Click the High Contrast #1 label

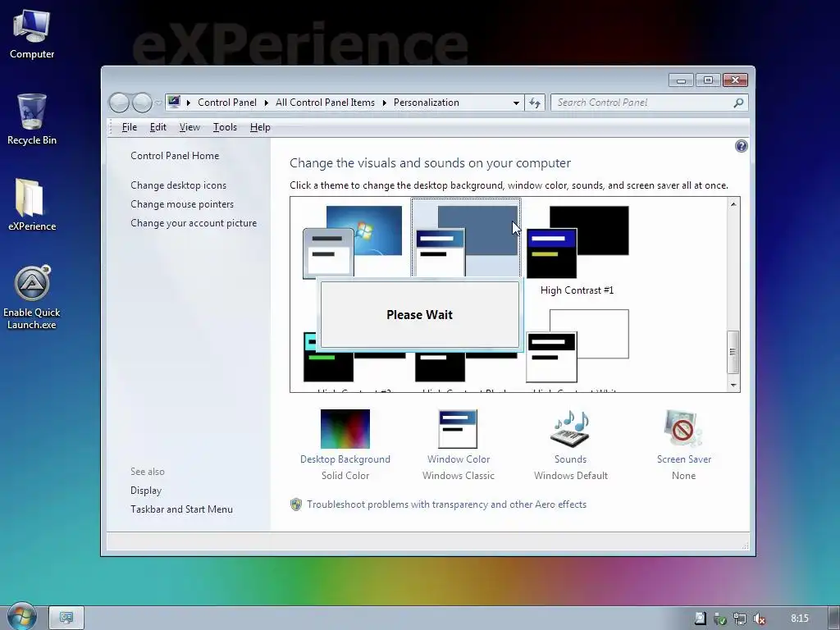(x=577, y=290)
